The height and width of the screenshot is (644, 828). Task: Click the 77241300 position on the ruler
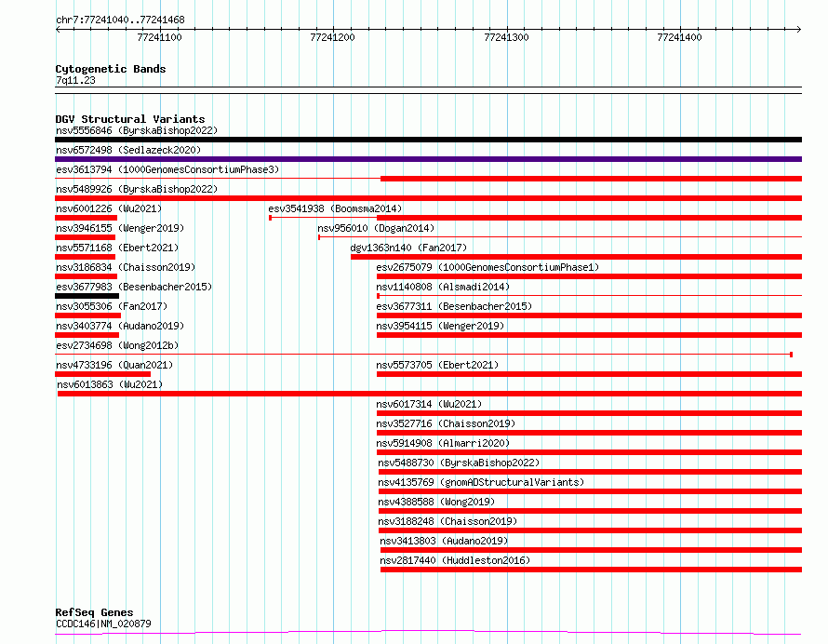click(506, 37)
